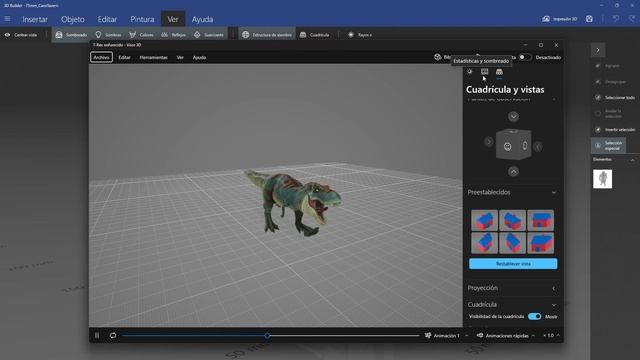The height and width of the screenshot is (360, 640).
Task: Collapse the 3D Builder right sidebar arrow
Action: click(x=598, y=50)
